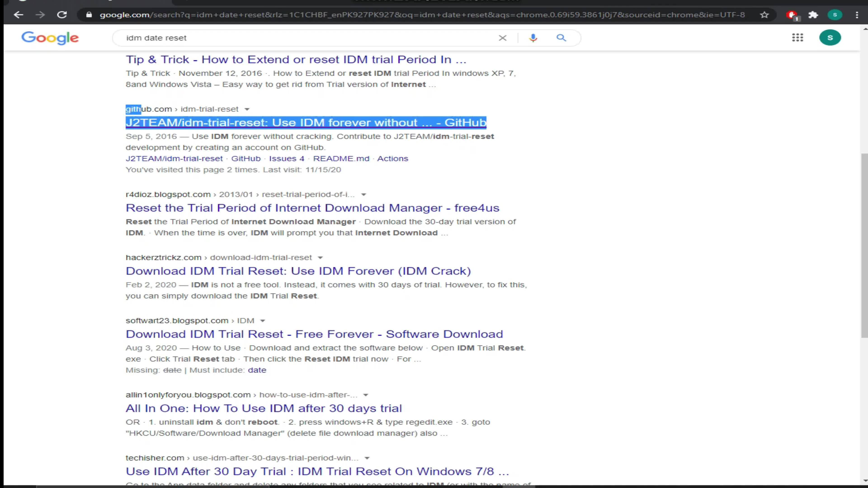This screenshot has height=488, width=868.
Task: Open 'All In One: How To Use IDM' result
Action: pos(264,408)
